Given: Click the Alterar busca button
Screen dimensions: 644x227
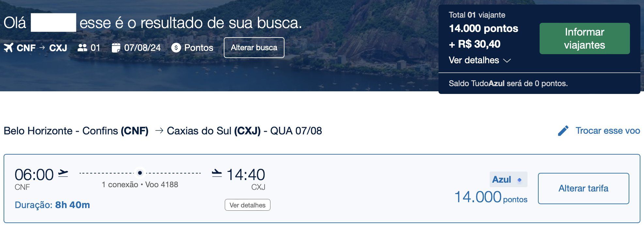Looking at the screenshot, I should pyautogui.click(x=254, y=48).
